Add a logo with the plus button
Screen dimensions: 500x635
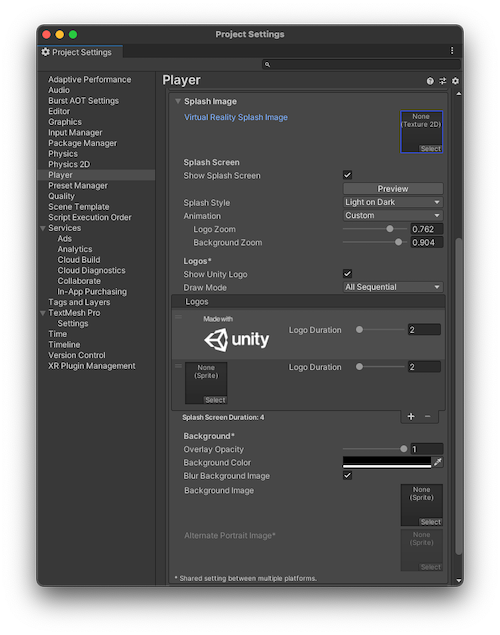411,417
